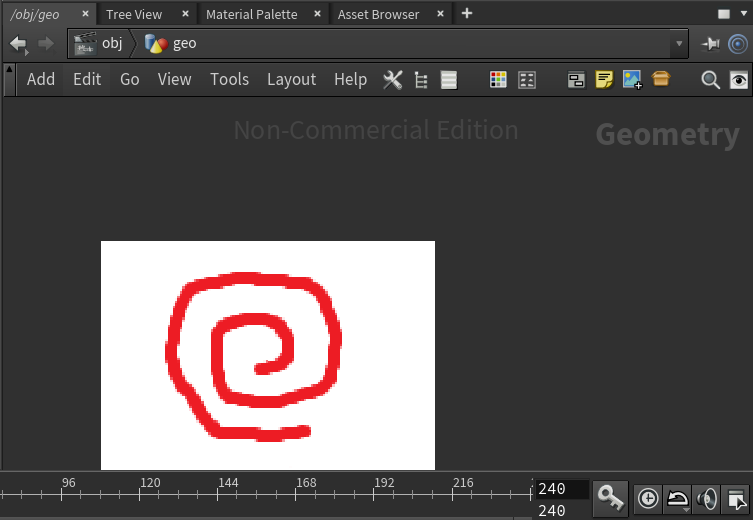Maximize the pane with square icon
The image size is (753, 520).
point(724,14)
